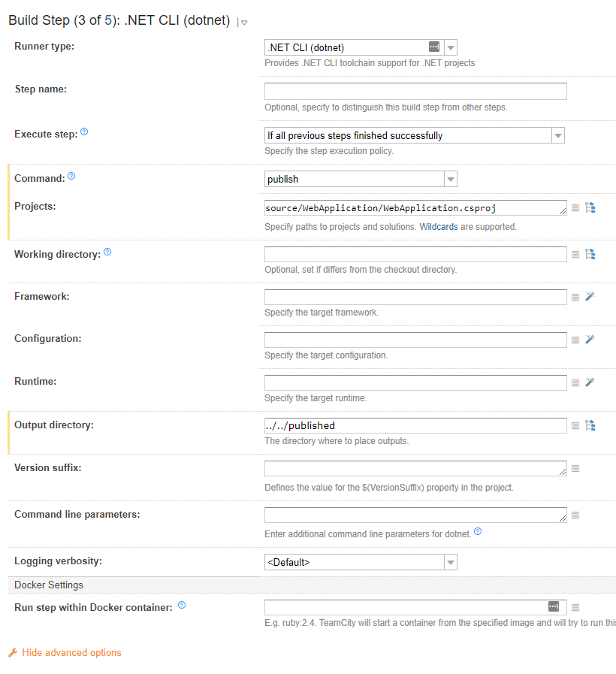Viewport: 616px width, 674px height.
Task: Open build step menu arrow beside title
Action: tap(244, 23)
